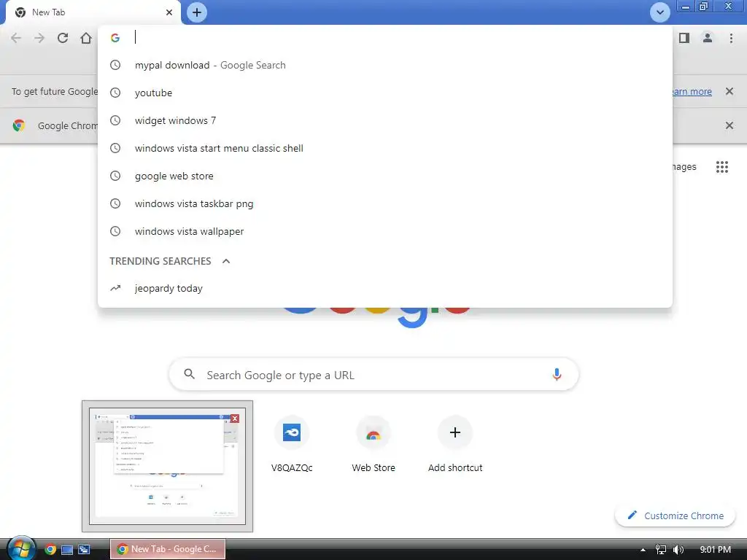Screen dimensions: 747x560
Task: Dismiss the 'To get future Google' infobar
Action: point(729,91)
